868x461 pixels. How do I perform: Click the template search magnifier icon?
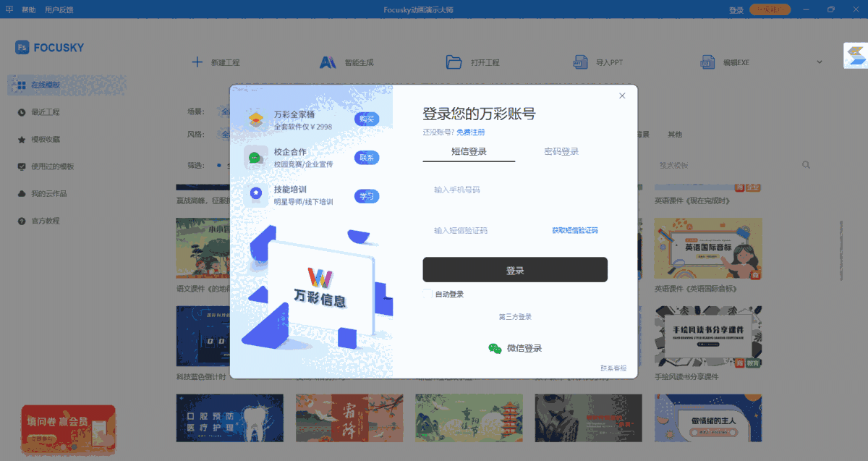click(806, 165)
